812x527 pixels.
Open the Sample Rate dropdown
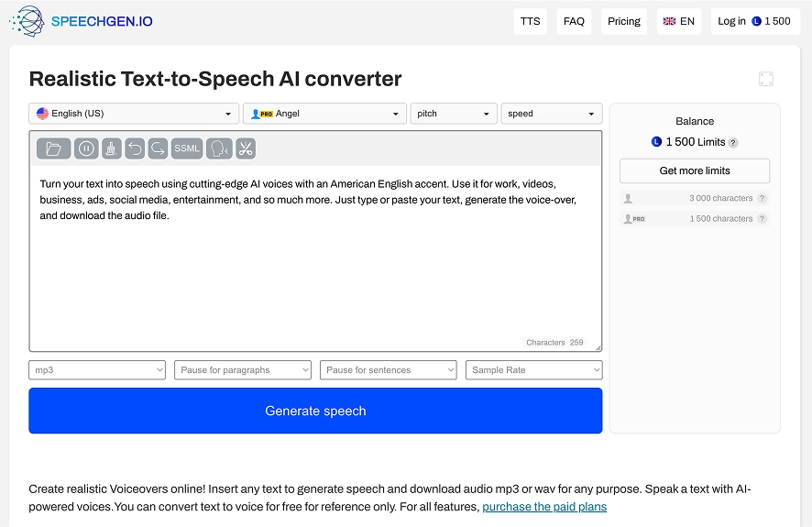coord(534,370)
